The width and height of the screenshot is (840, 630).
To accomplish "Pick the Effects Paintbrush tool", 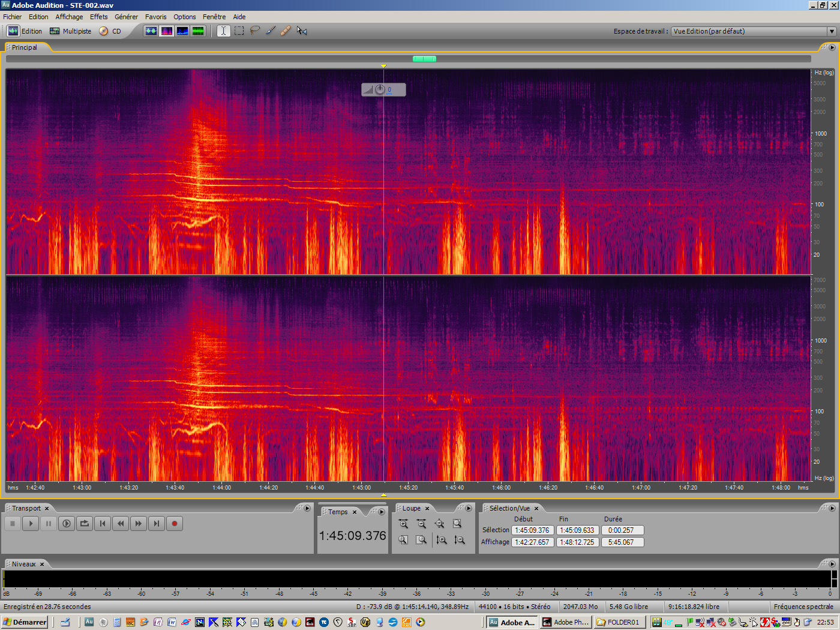I will click(x=271, y=31).
